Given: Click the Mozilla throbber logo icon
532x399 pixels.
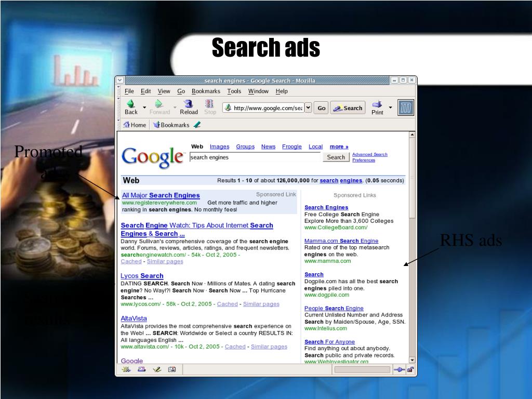Looking at the screenshot, I should point(406,108).
